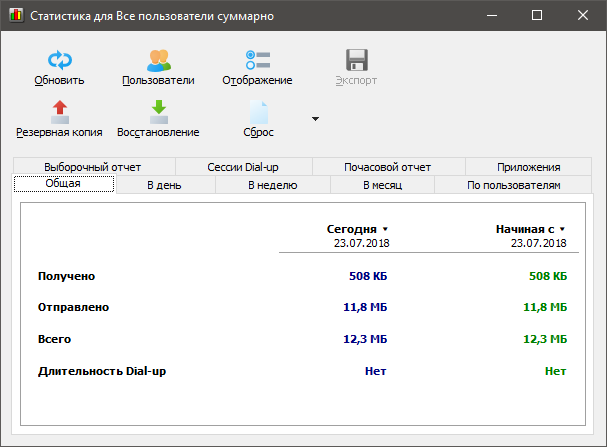The height and width of the screenshot is (447, 607).
Task: Open the Начиная с date dropdown arrow
Action: (562, 229)
